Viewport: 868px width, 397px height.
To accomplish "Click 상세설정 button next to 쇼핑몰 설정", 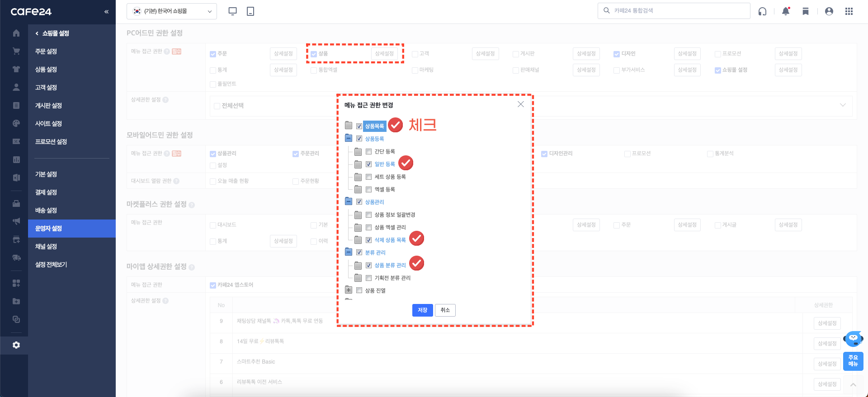I will click(x=788, y=70).
